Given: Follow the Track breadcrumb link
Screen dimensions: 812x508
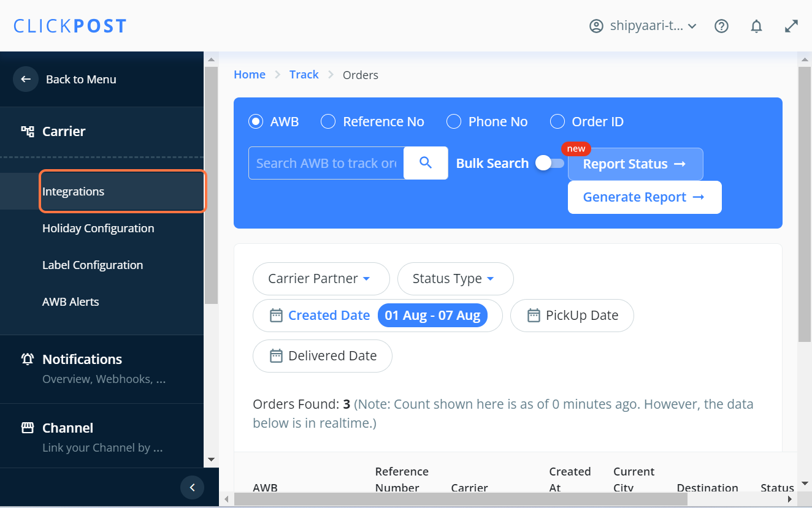Looking at the screenshot, I should click(304, 75).
